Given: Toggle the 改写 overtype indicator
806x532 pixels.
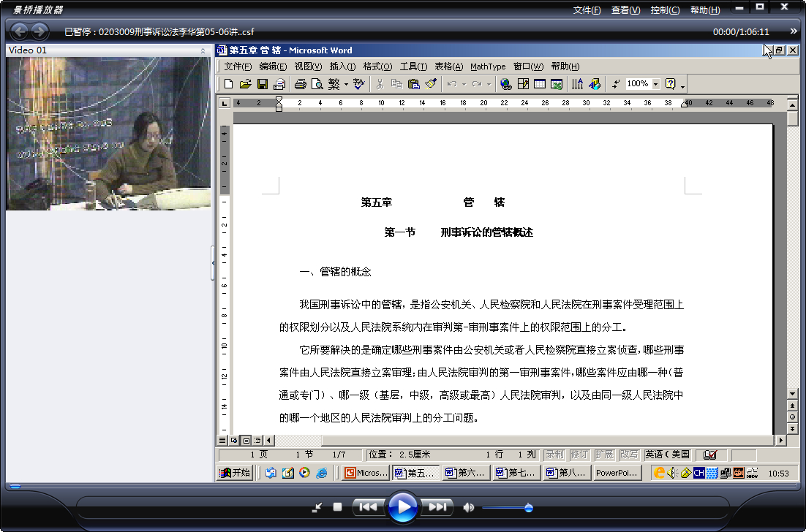Looking at the screenshot, I should [x=629, y=455].
